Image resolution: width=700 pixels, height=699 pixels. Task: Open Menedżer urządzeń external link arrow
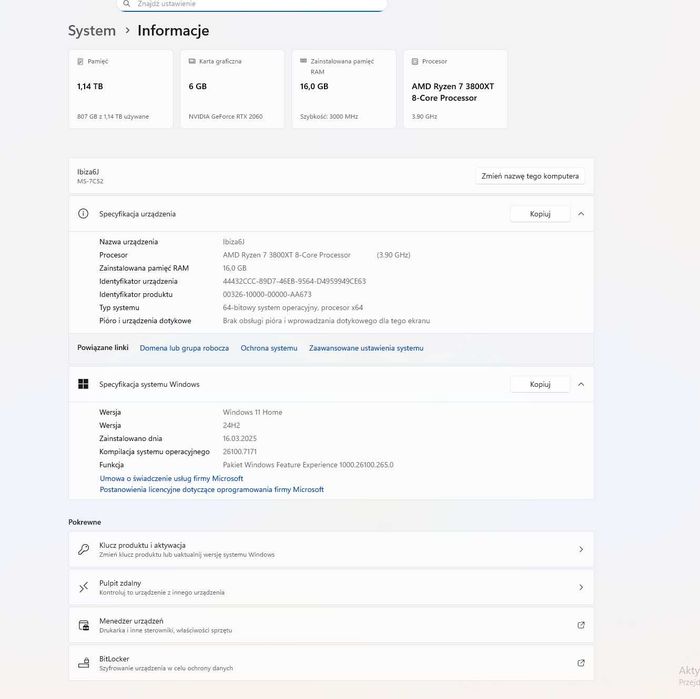581,625
